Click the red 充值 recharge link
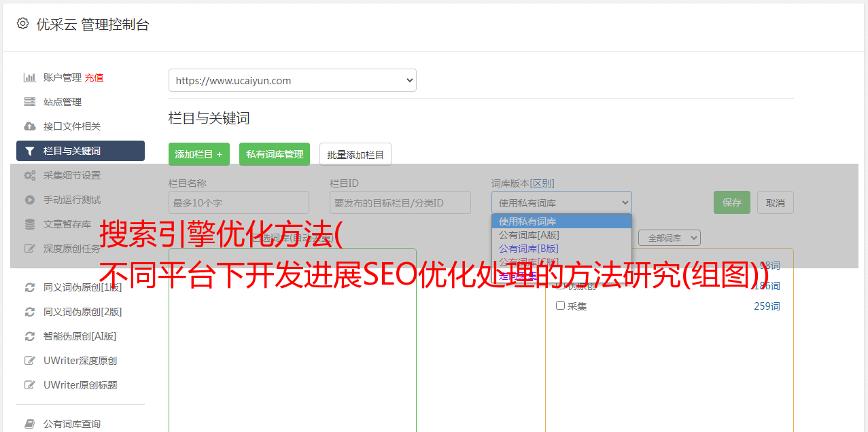 pos(94,77)
